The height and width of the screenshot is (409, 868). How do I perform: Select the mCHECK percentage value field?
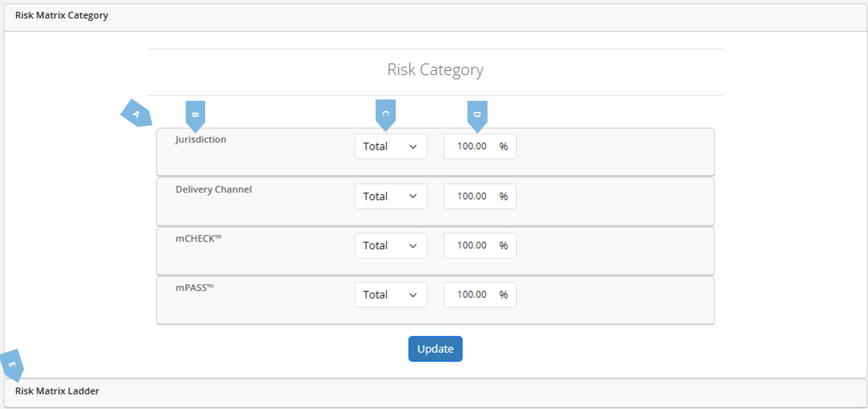point(472,246)
